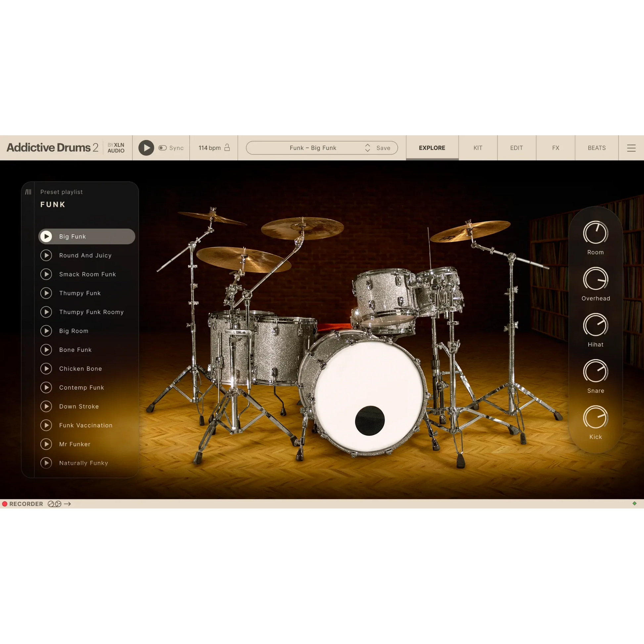This screenshot has width=644, height=644.
Task: Select the Thumpy Funk Roomy preset name
Action: pyautogui.click(x=91, y=312)
